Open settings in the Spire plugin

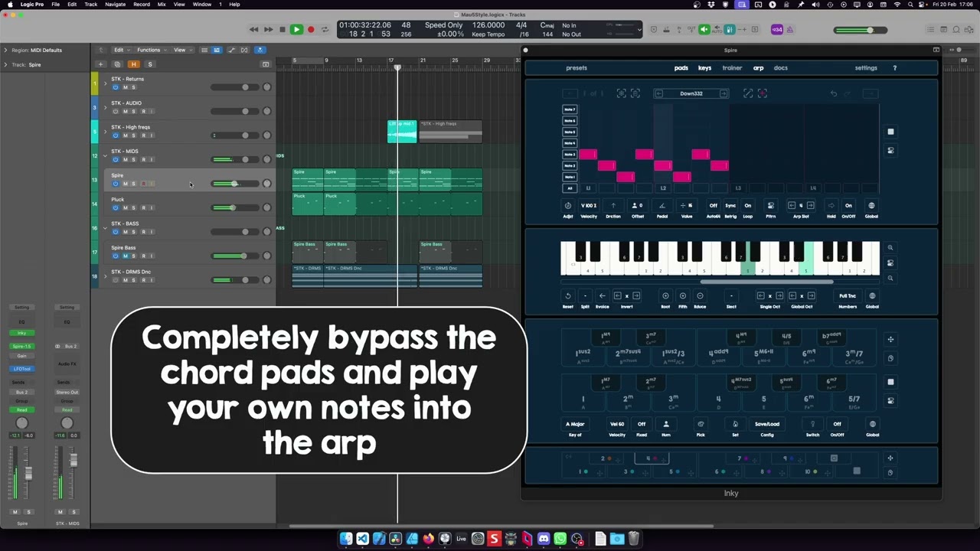(x=866, y=68)
